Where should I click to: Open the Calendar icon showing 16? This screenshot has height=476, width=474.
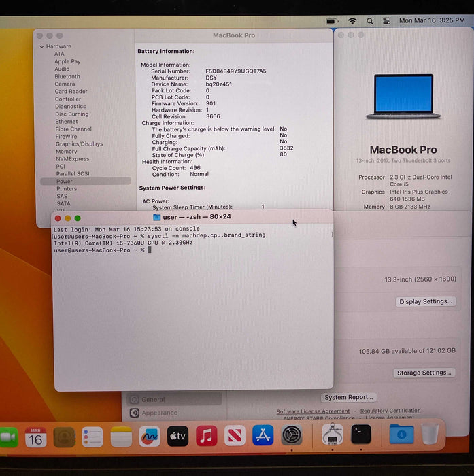click(35, 437)
